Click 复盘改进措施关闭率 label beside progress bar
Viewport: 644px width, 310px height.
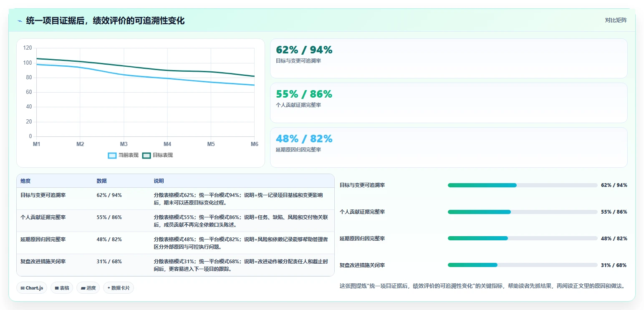tap(362, 265)
